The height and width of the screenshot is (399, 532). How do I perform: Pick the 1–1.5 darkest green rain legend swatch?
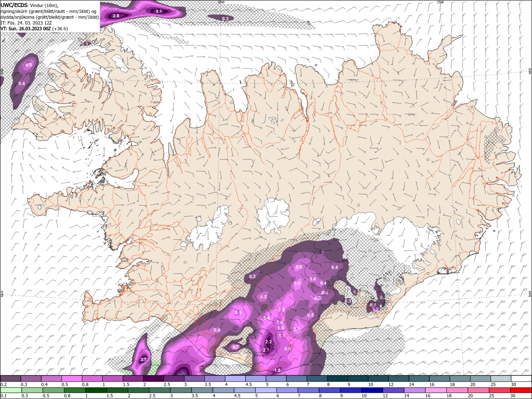coord(96,390)
